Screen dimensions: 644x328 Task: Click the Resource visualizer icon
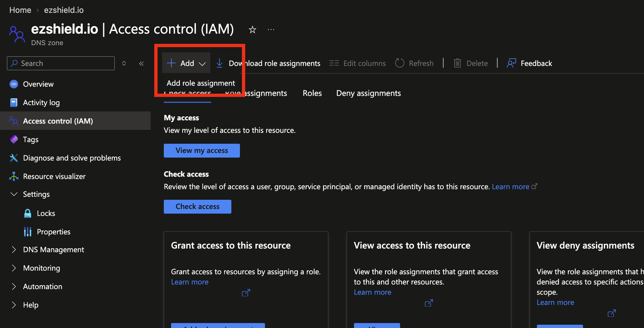click(14, 176)
